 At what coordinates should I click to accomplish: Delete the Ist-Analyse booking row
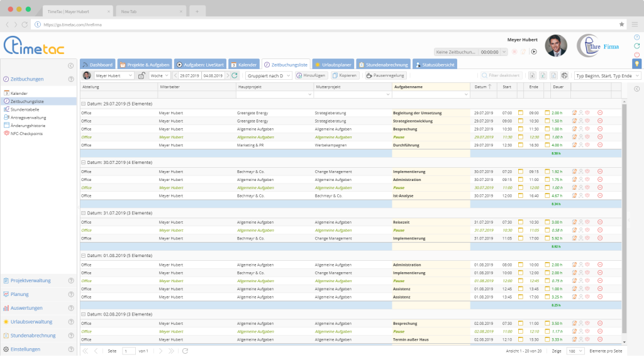pyautogui.click(x=599, y=196)
